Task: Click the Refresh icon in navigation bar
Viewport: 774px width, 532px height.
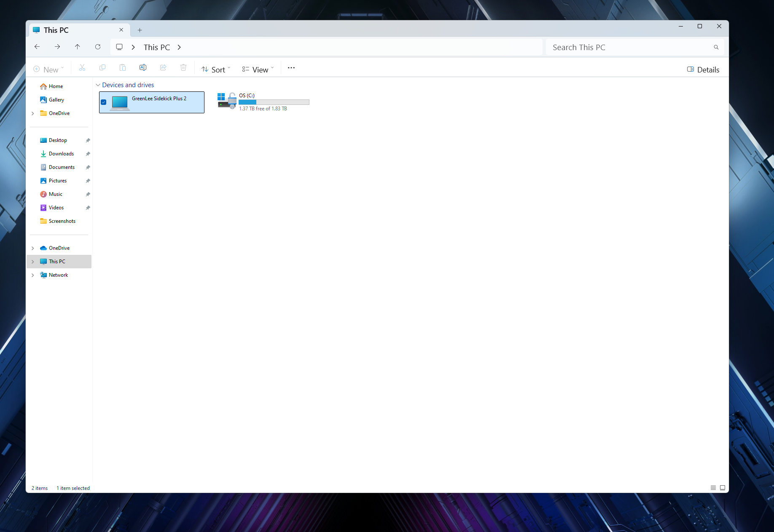Action: point(98,47)
